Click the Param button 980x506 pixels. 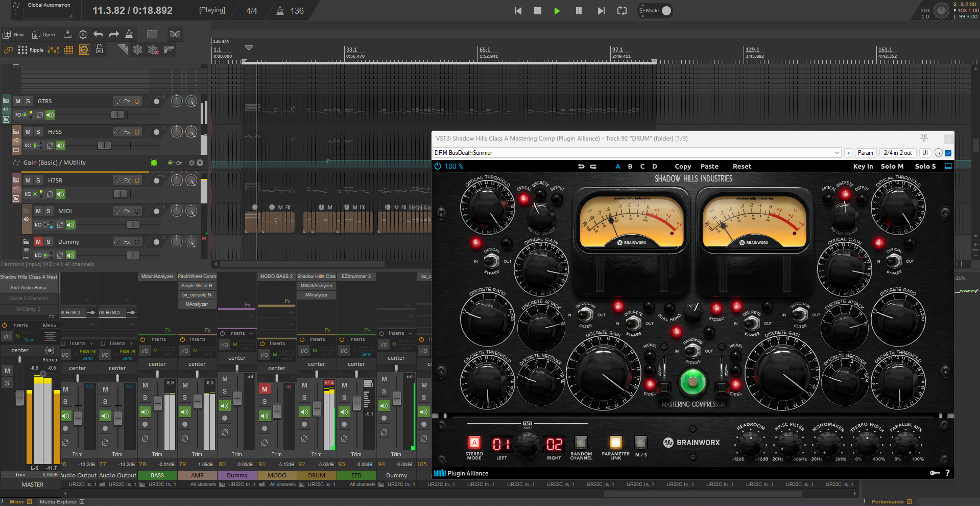tap(865, 153)
